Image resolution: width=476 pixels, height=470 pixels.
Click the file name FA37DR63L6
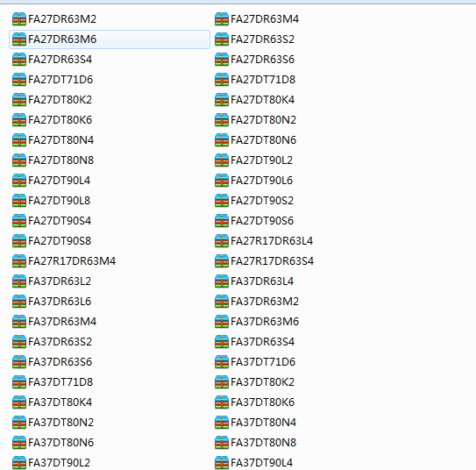[60, 302]
